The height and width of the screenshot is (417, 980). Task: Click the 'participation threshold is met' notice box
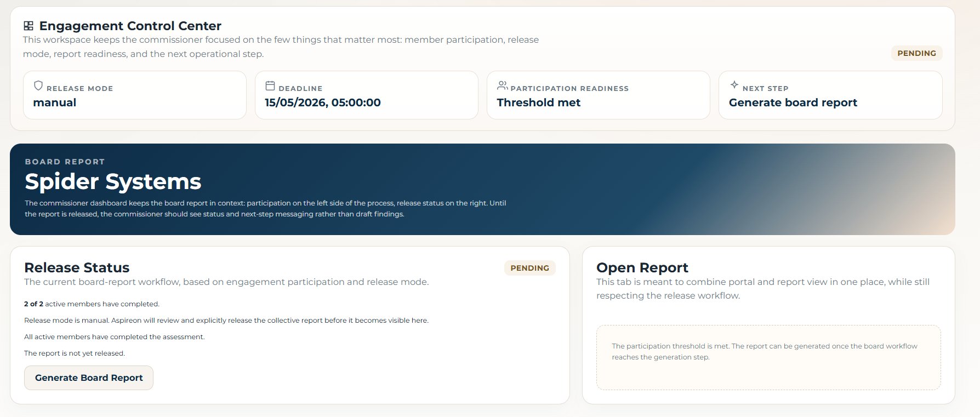point(768,358)
